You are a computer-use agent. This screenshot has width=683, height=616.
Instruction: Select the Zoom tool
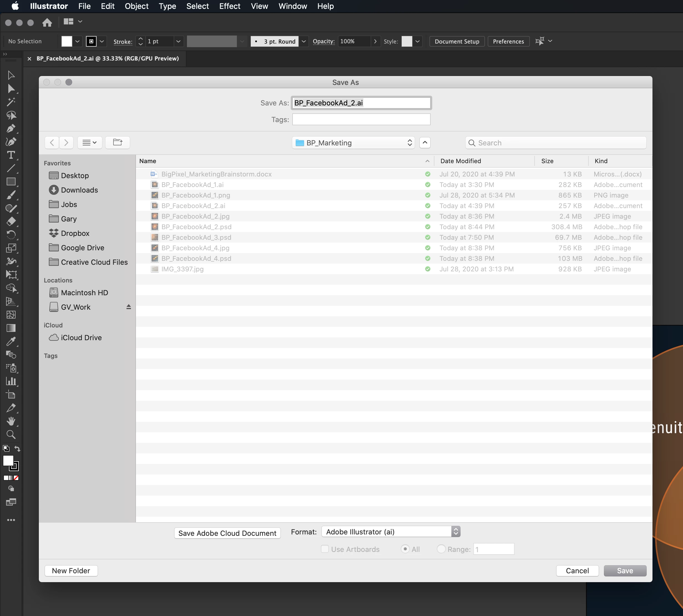(x=11, y=434)
